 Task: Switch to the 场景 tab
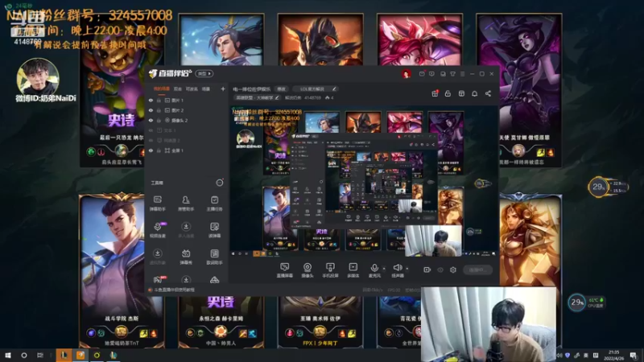coord(206,88)
